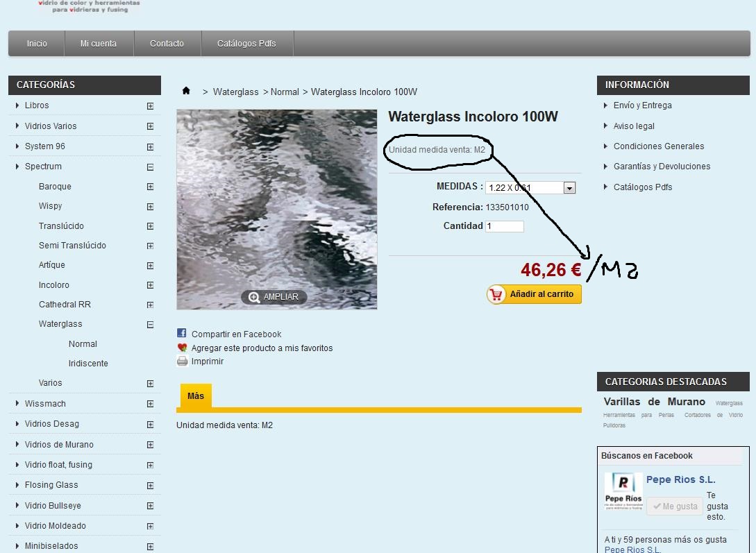This screenshot has height=553, width=756.
Task: Expand the Incoloro plus icon
Action: click(151, 285)
